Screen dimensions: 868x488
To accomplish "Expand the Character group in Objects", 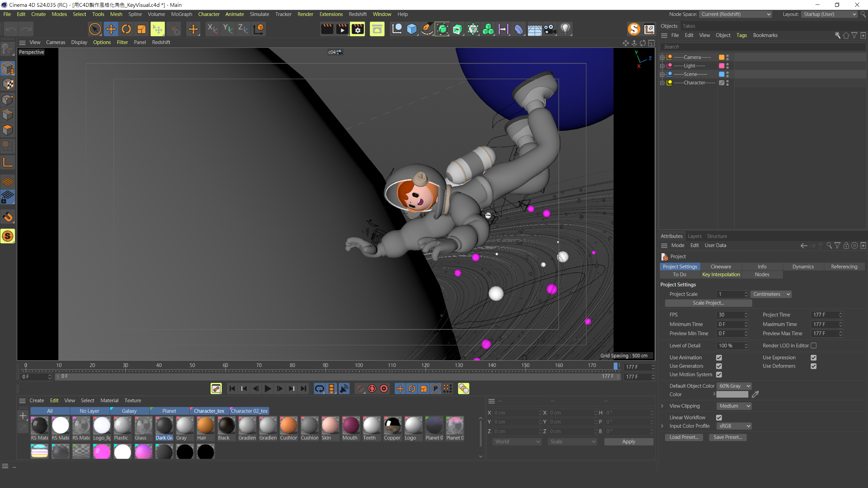I will coord(662,83).
